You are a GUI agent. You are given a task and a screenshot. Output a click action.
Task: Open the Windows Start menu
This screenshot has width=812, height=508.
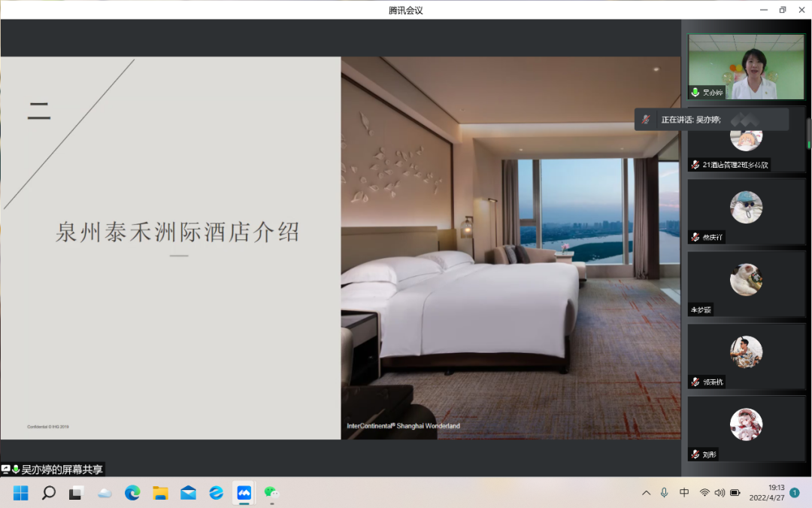click(x=21, y=492)
